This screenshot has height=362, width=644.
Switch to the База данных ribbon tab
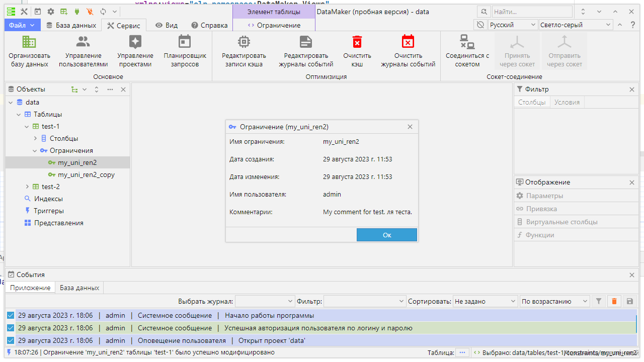point(71,25)
